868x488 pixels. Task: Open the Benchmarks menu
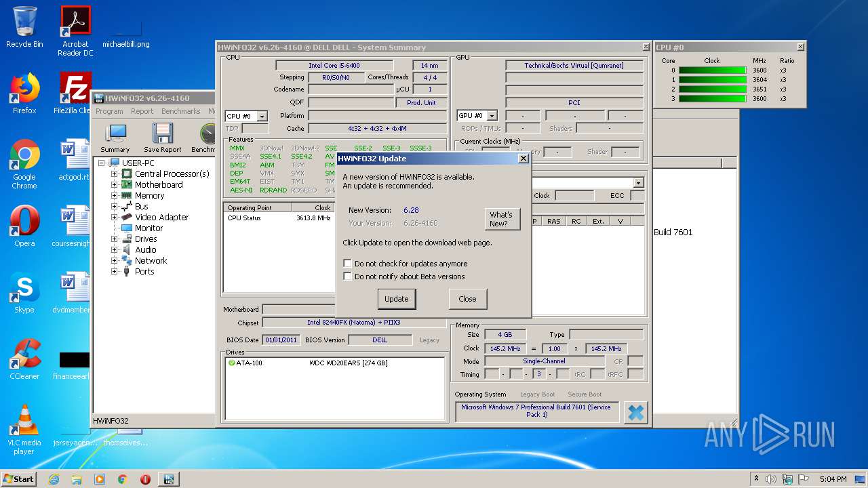(x=181, y=111)
